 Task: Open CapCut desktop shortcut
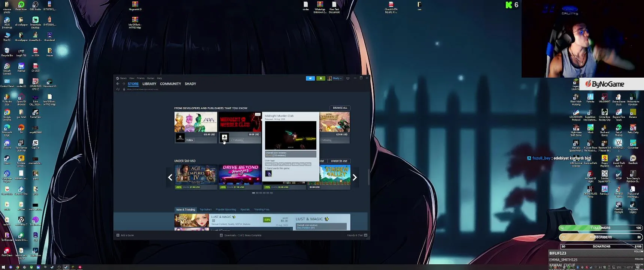(35, 144)
